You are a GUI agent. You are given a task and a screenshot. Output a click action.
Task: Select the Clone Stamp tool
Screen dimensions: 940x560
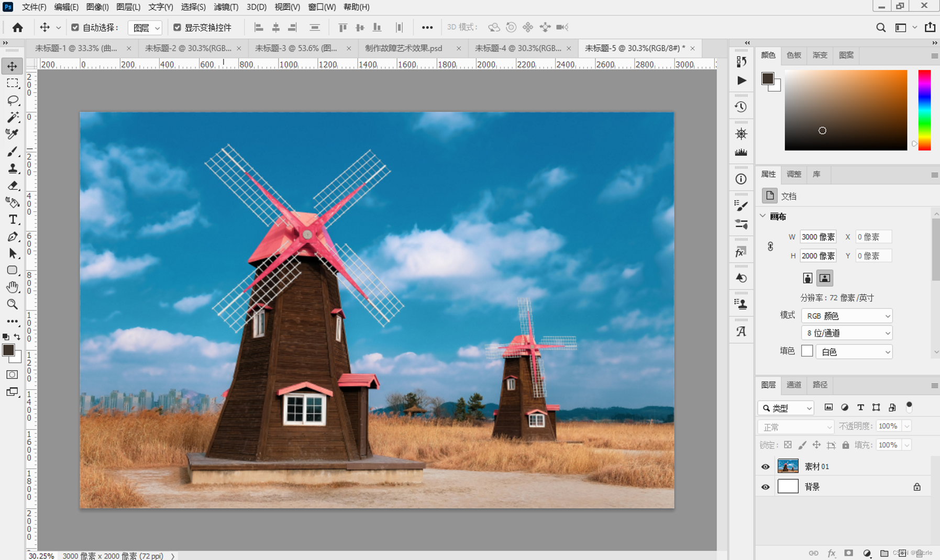tap(12, 168)
